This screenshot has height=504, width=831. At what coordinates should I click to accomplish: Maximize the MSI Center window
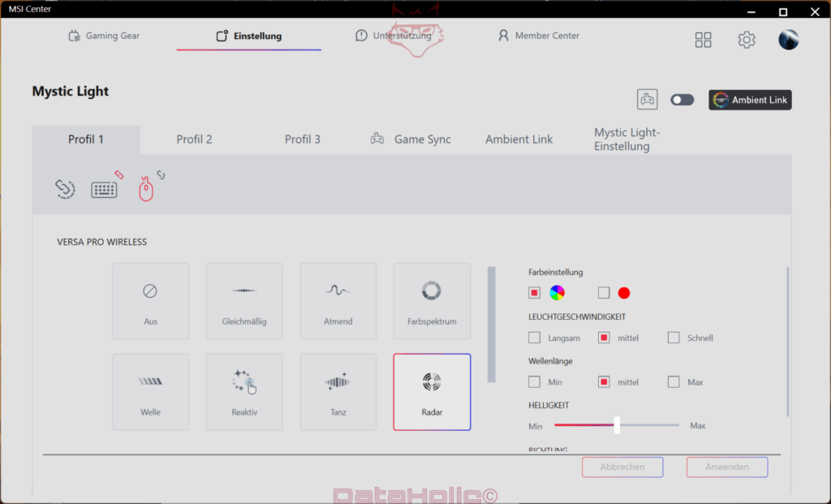click(783, 11)
